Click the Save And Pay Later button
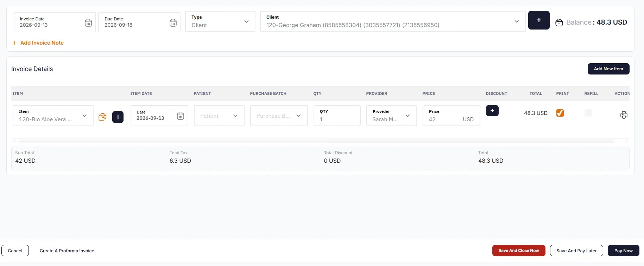Viewport: 644px width, 266px height. 576,251
